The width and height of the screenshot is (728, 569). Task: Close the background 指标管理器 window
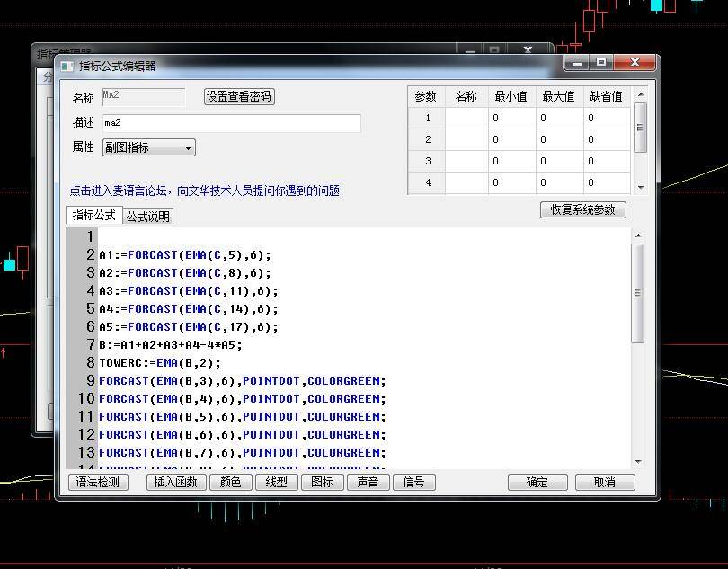[528, 49]
